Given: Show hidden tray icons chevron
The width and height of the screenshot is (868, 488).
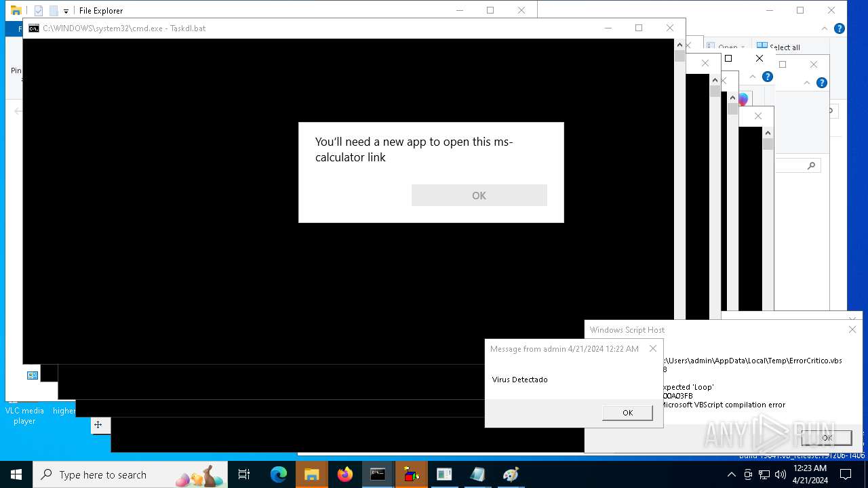Looking at the screenshot, I should [x=732, y=474].
